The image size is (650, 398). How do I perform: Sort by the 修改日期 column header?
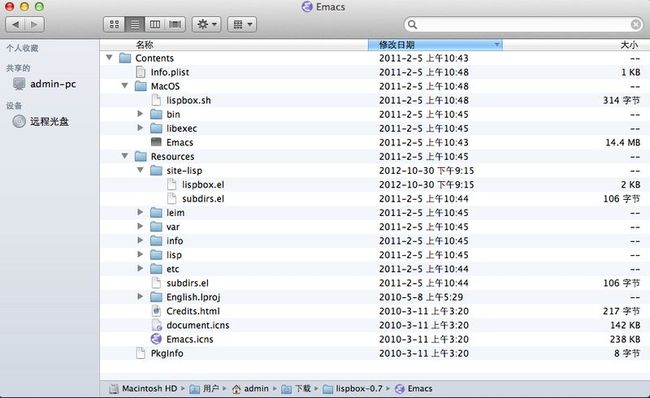pyautogui.click(x=435, y=45)
